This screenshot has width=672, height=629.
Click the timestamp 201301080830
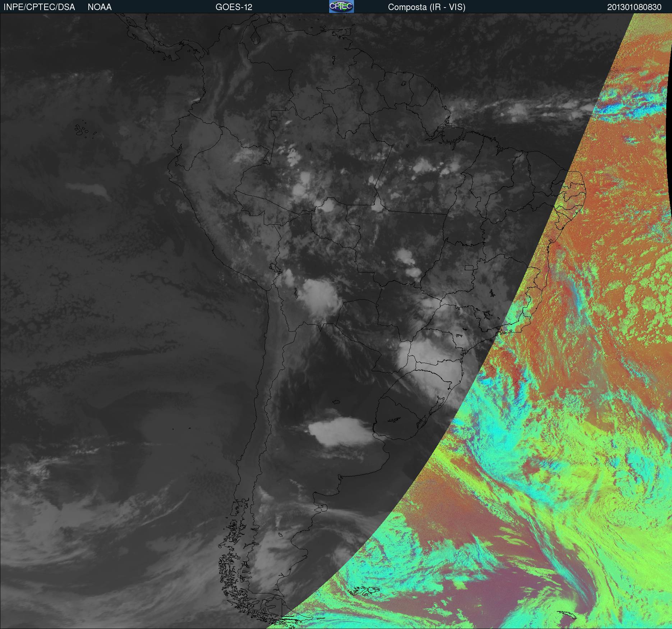634,7
